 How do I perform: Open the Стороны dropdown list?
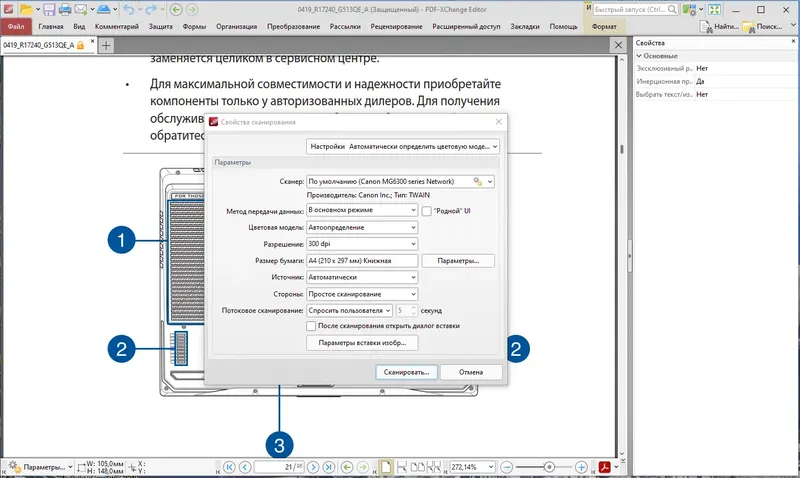tap(362, 294)
